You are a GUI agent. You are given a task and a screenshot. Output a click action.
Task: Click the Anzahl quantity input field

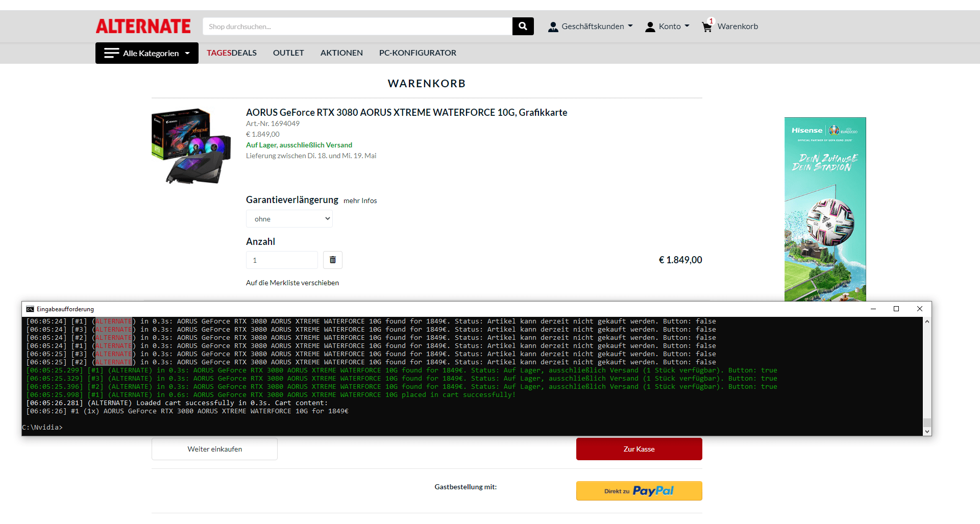click(x=282, y=260)
